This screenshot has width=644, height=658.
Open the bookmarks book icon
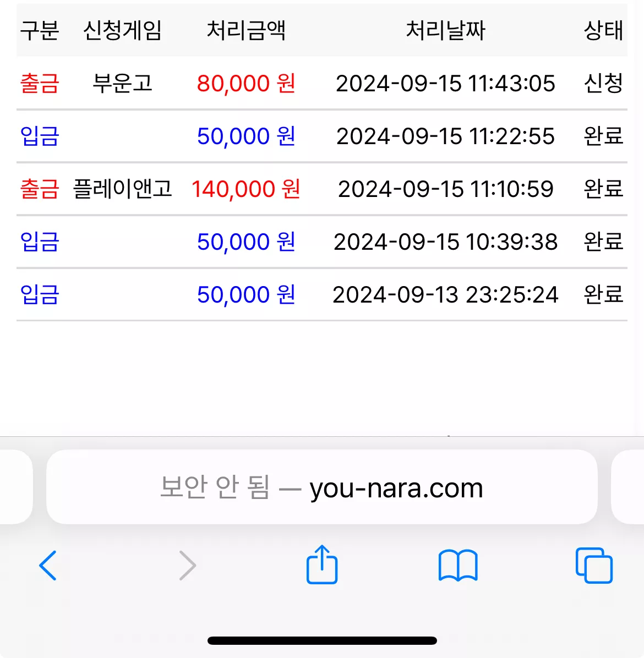point(458,565)
